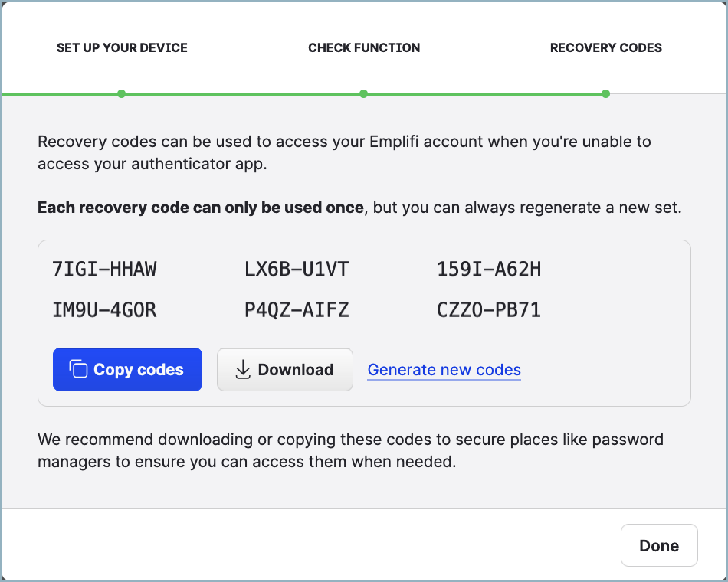Select the green progress dot under SET UP YOUR DEVICE
The width and height of the screenshot is (728, 582).
click(x=122, y=93)
